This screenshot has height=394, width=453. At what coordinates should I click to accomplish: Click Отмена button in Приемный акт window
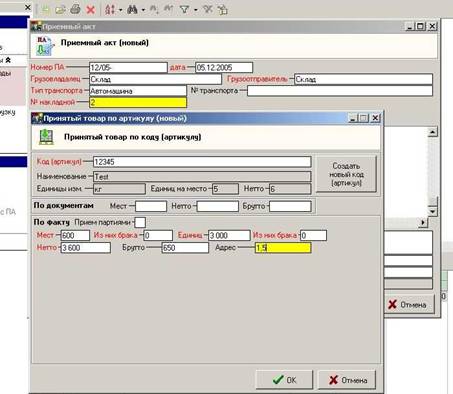(x=409, y=304)
